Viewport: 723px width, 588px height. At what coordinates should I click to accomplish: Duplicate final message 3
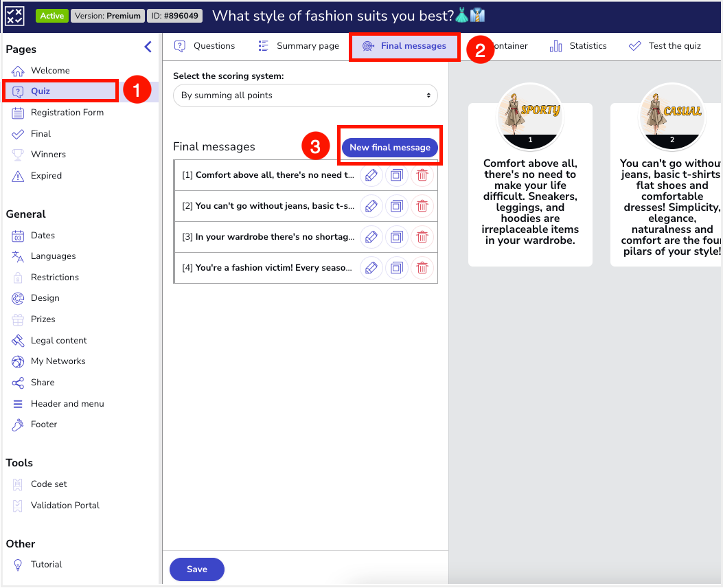tap(397, 237)
